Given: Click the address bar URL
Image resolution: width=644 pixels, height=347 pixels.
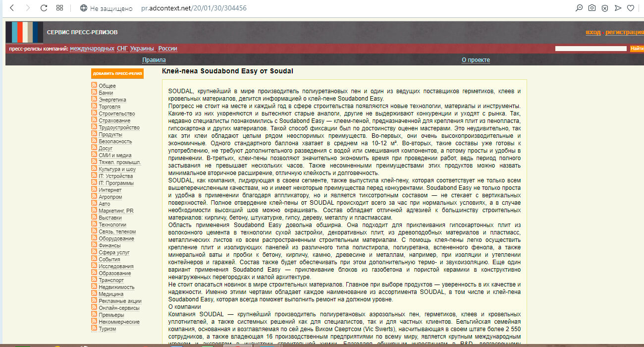Looking at the screenshot, I should point(194,8).
